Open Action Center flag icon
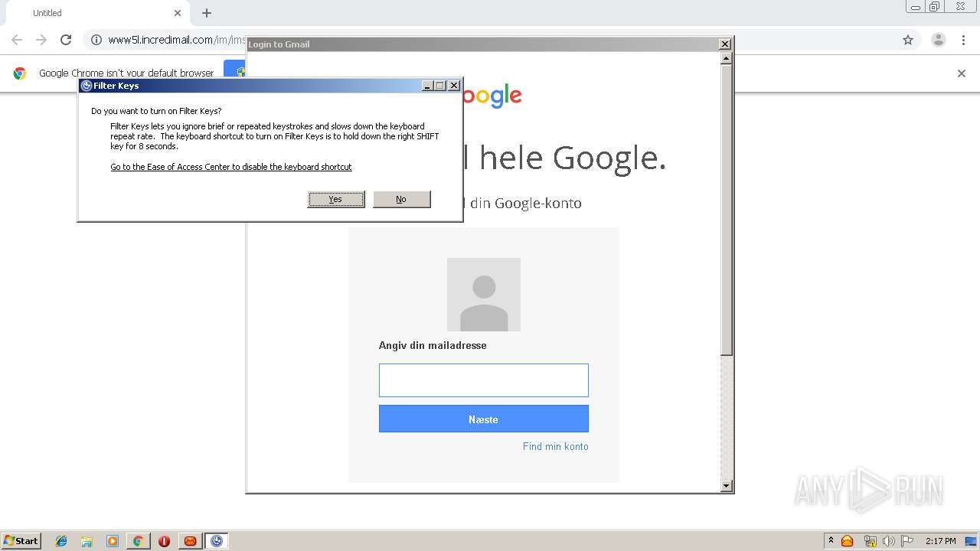The width and height of the screenshot is (980, 551). [908, 541]
